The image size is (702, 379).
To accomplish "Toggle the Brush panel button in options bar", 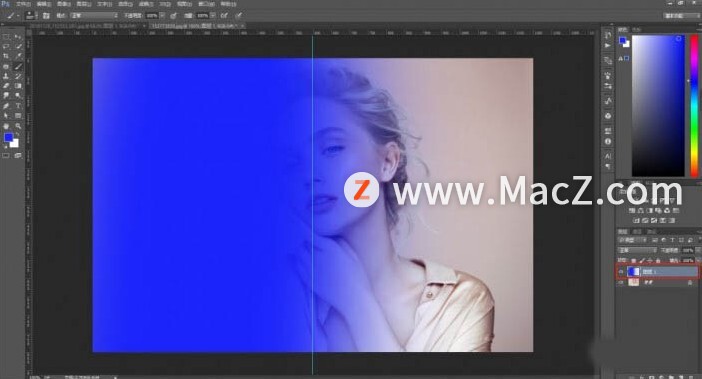I will point(46,16).
